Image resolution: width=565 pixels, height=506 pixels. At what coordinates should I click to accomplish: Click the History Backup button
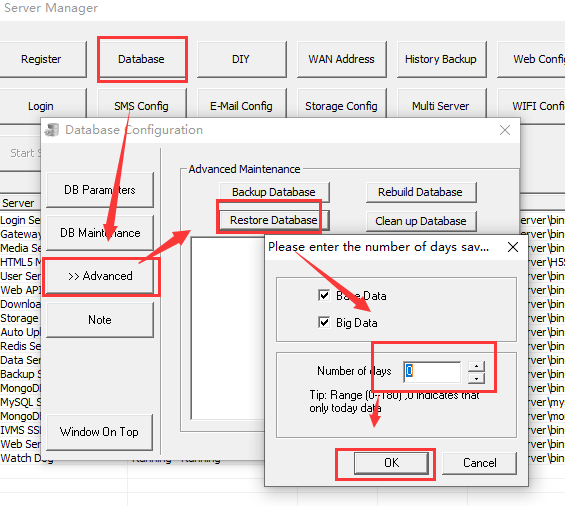coord(441,59)
